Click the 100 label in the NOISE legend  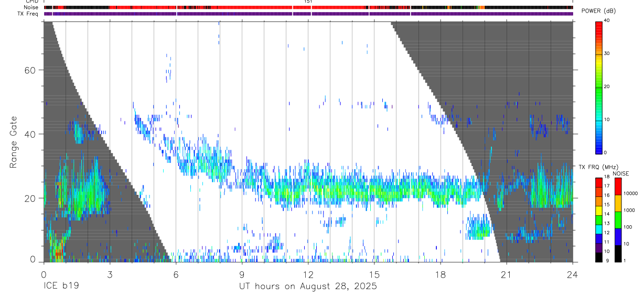tap(627, 227)
